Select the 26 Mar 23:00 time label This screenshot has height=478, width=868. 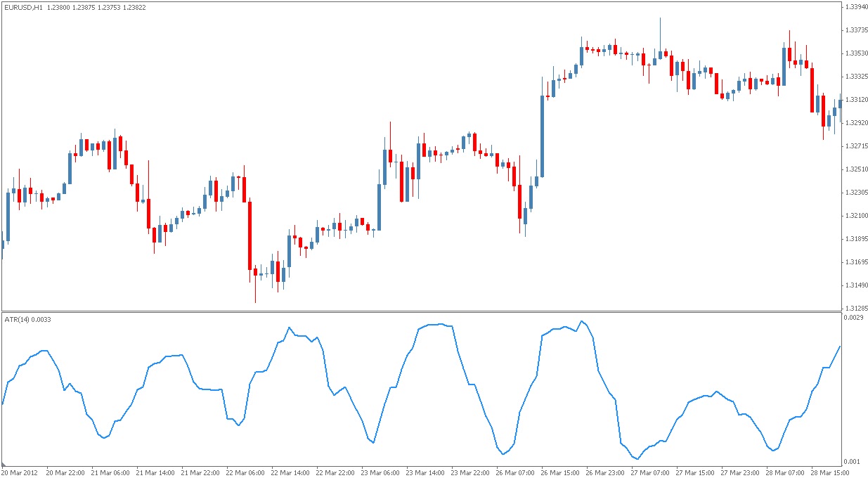point(607,472)
